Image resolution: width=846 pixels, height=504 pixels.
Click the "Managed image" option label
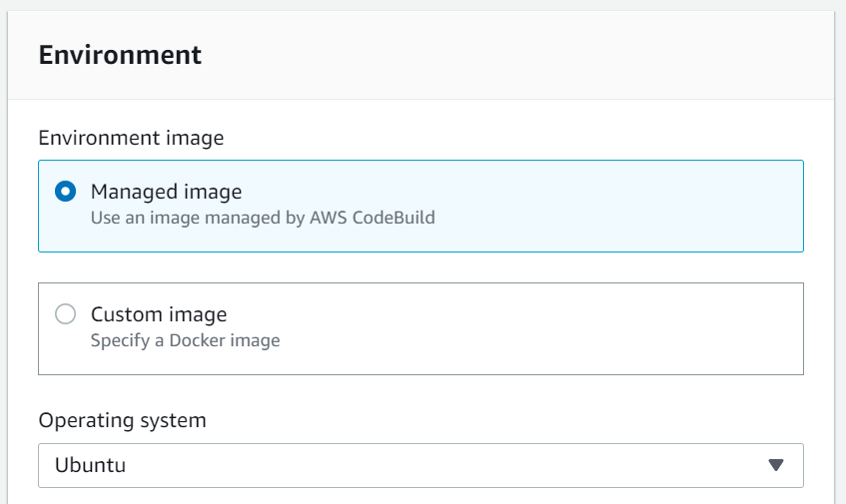coord(166,191)
